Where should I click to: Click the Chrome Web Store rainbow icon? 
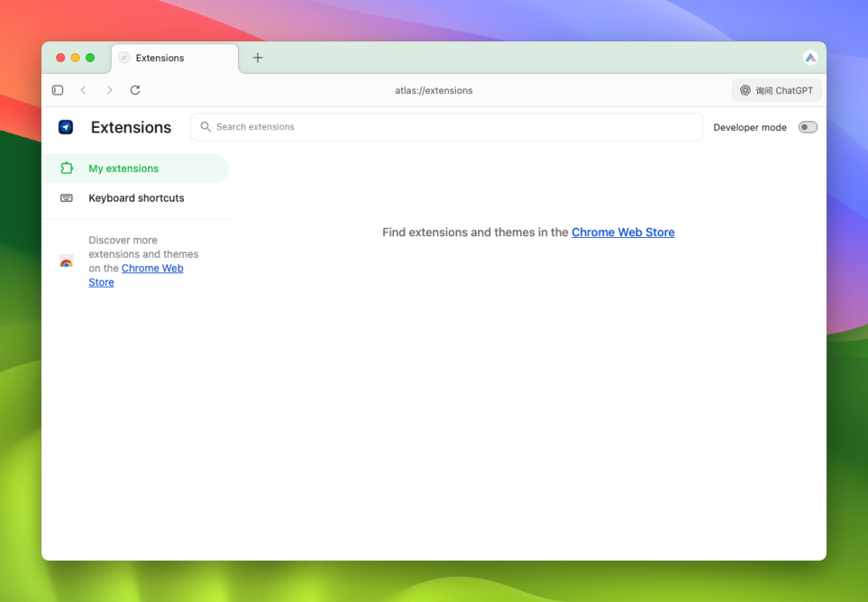(x=67, y=261)
